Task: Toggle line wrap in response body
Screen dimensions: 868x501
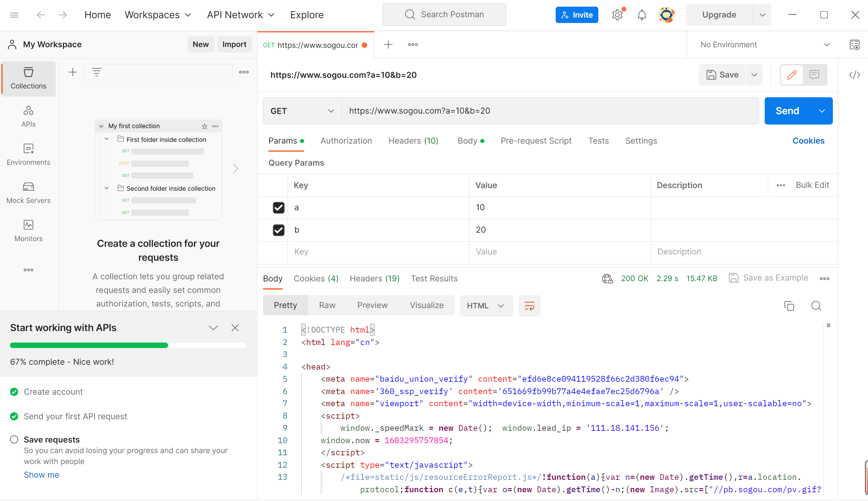Action: (529, 306)
